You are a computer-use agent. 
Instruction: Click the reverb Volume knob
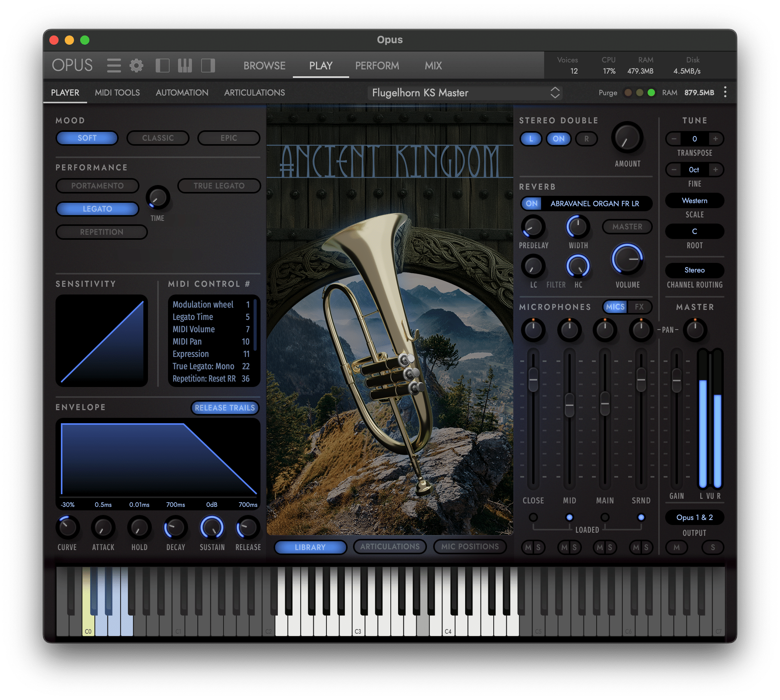(627, 259)
